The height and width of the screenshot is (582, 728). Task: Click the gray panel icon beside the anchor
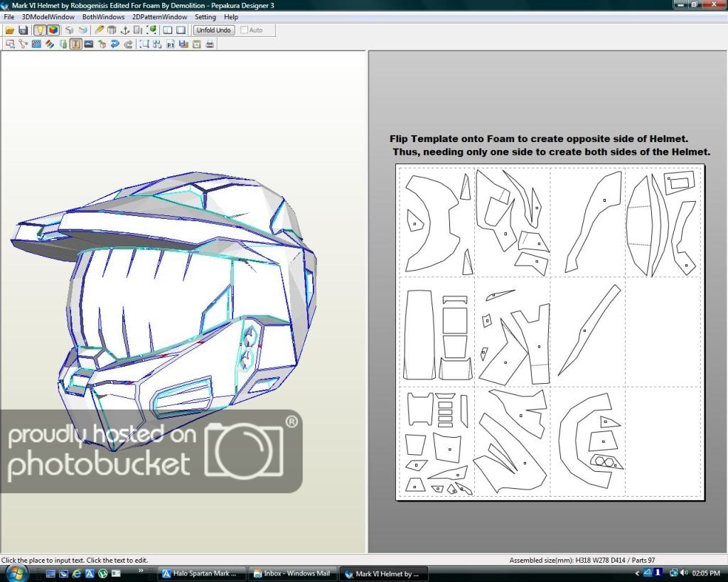pos(138,30)
